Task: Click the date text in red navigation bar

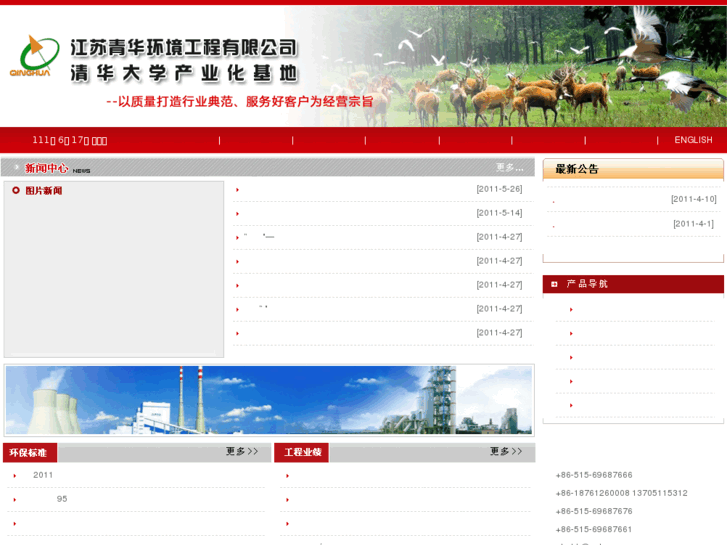Action: tap(70, 140)
